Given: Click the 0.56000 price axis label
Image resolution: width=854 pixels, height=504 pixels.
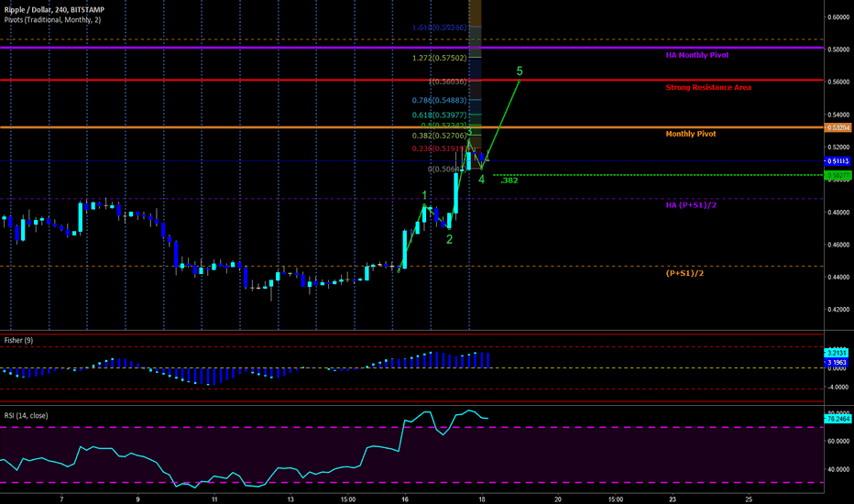Looking at the screenshot, I should pos(838,82).
